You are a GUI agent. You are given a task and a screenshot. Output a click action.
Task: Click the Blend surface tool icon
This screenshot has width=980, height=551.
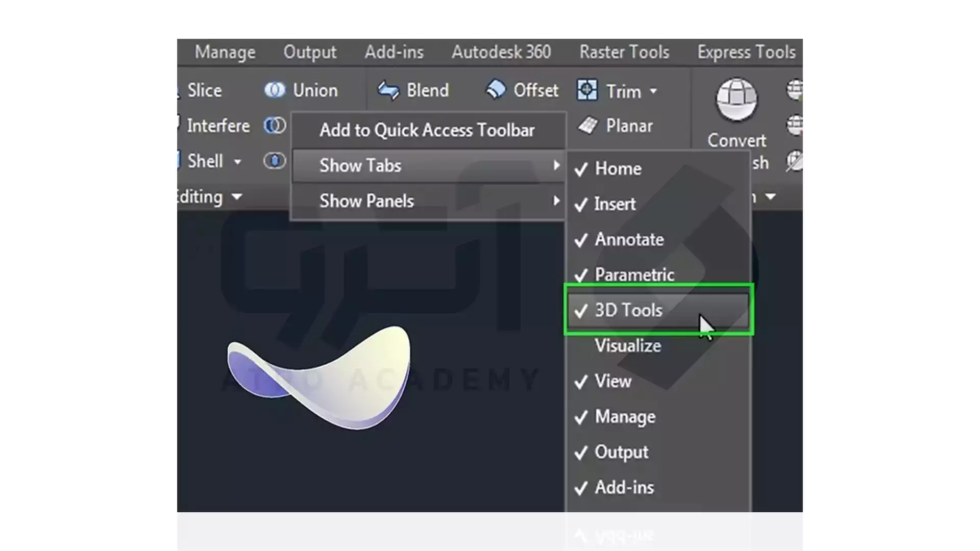[388, 90]
